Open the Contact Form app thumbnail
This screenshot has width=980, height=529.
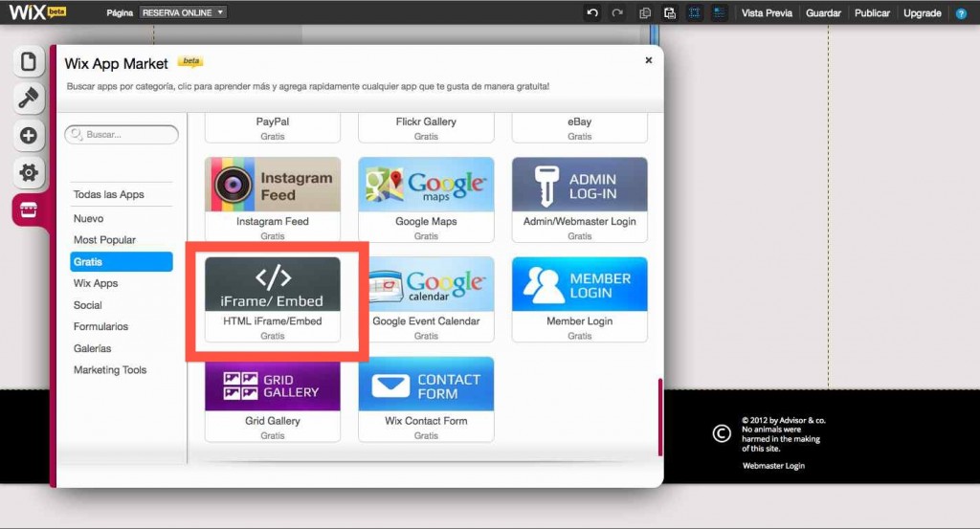click(x=426, y=385)
